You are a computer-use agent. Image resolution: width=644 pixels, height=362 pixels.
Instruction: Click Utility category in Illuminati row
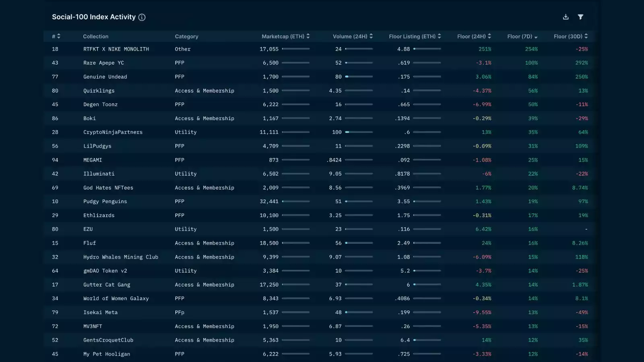186,174
